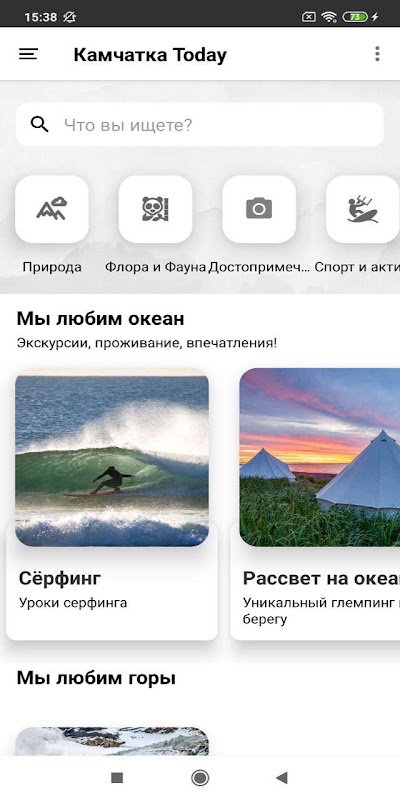Tap the Уроки серфинга subtitle
The image size is (400, 800).
[73, 603]
